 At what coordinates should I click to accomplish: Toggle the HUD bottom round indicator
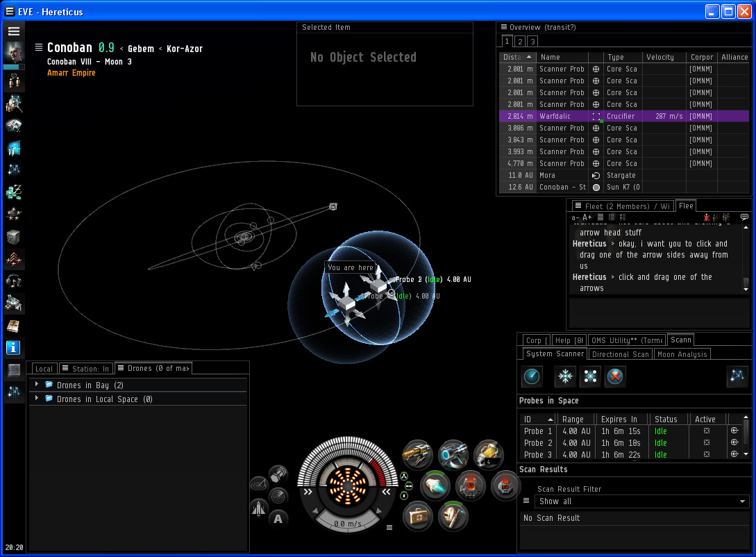point(404,496)
